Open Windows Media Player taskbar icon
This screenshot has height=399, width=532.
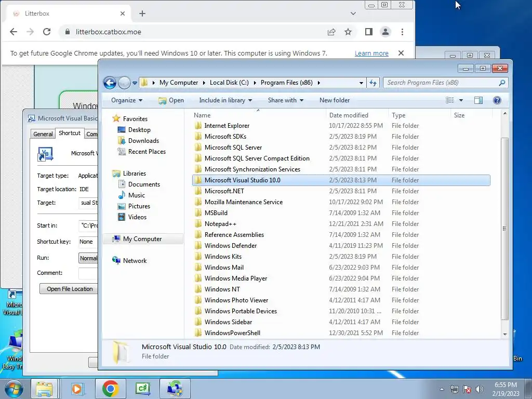tap(77, 389)
